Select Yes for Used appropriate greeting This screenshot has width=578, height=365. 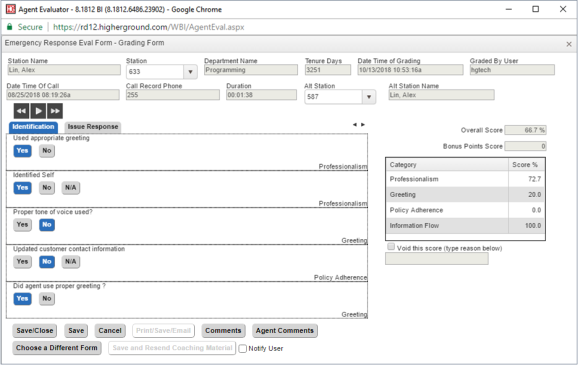(22, 150)
